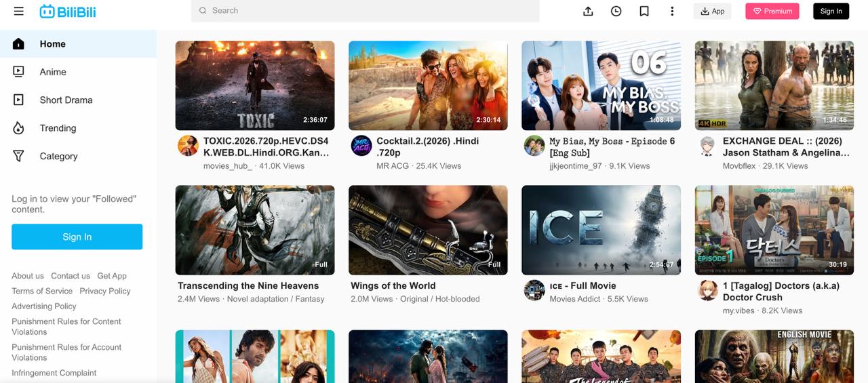Click the Category funnel icon
868x383 pixels.
pos(18,156)
